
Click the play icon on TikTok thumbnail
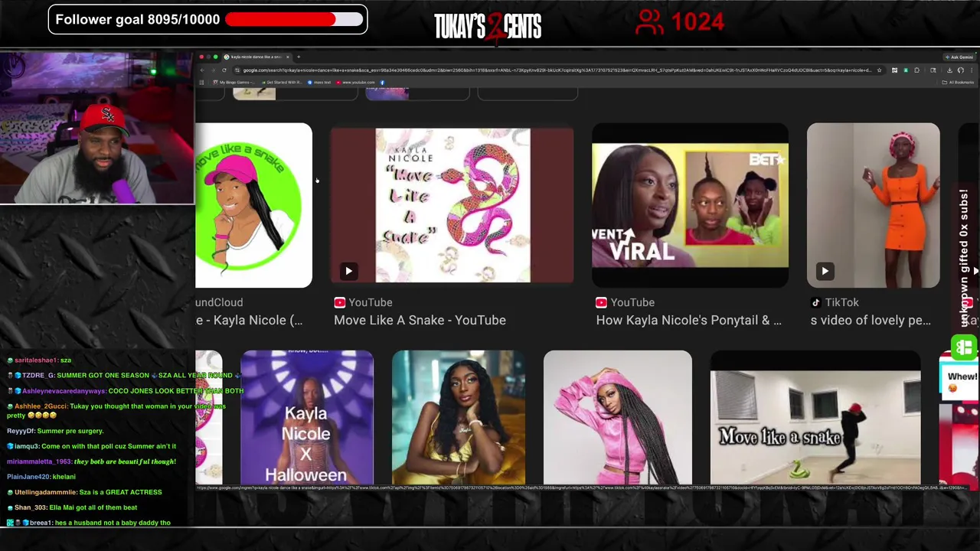[825, 271]
